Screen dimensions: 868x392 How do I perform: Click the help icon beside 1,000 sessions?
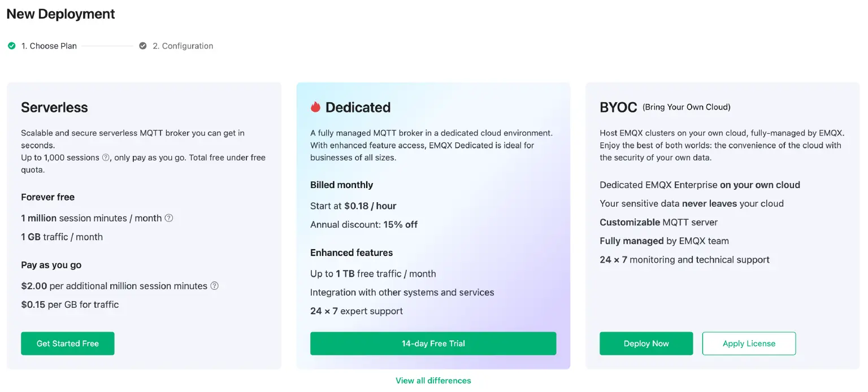(x=106, y=158)
